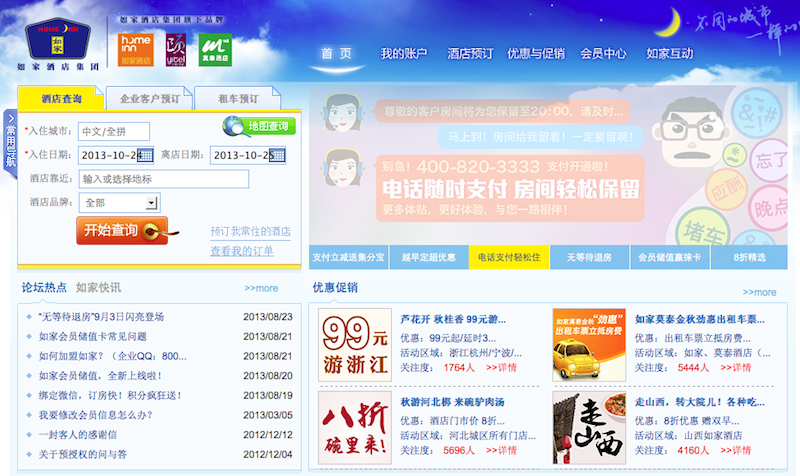The width and height of the screenshot is (800, 476).
Task: Click the 酒店靠近 landmark field
Action: point(164,179)
